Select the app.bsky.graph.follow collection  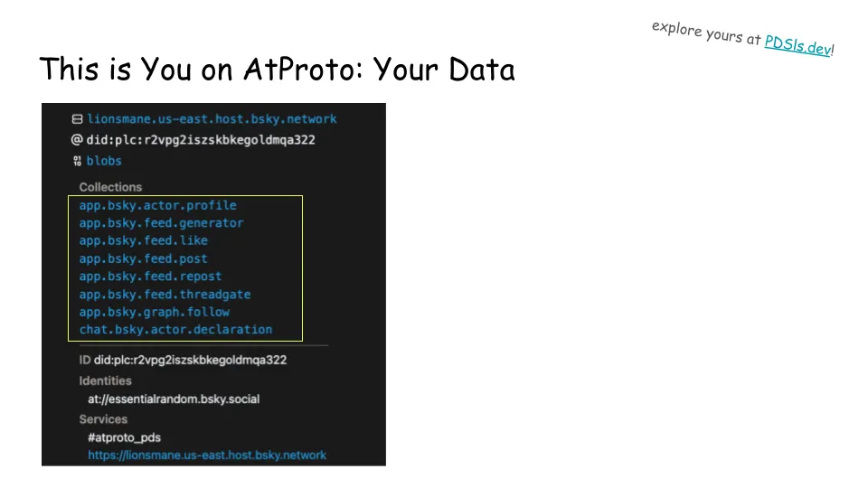(x=154, y=312)
